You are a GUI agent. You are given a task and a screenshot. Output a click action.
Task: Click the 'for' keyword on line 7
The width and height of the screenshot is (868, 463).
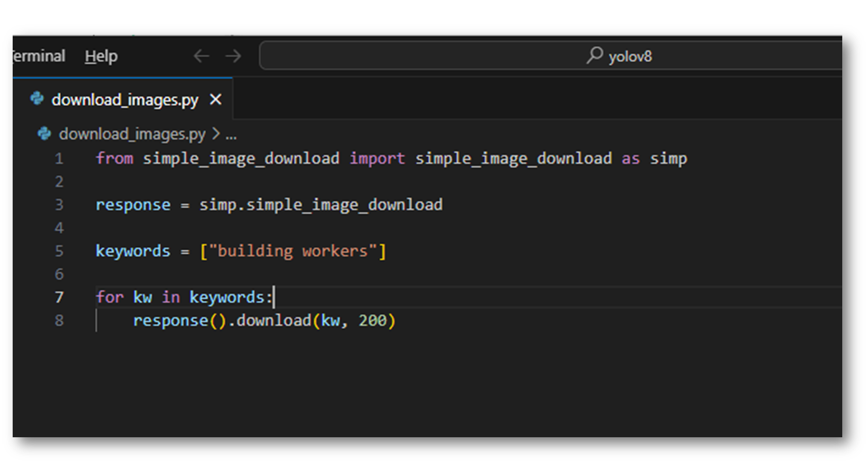coord(110,297)
